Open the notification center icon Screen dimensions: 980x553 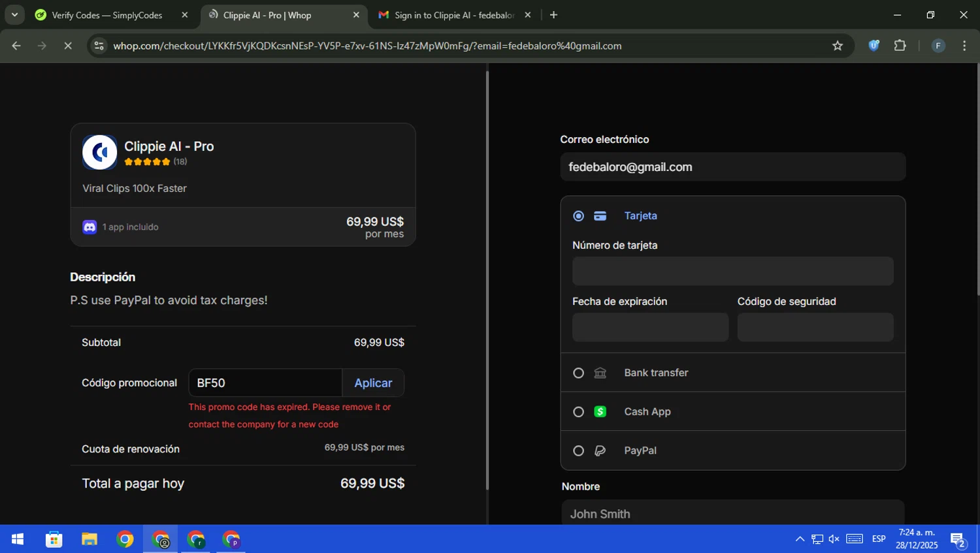pos(958,540)
